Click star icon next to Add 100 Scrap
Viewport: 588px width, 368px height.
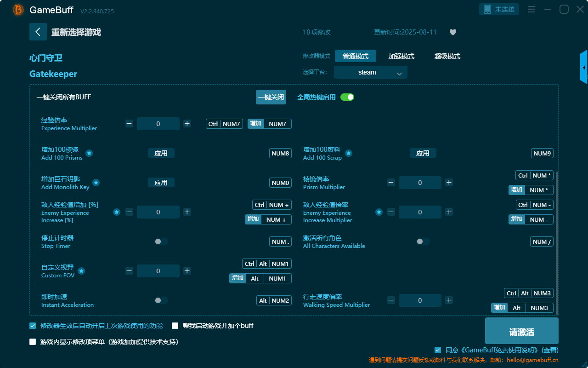[x=349, y=153]
